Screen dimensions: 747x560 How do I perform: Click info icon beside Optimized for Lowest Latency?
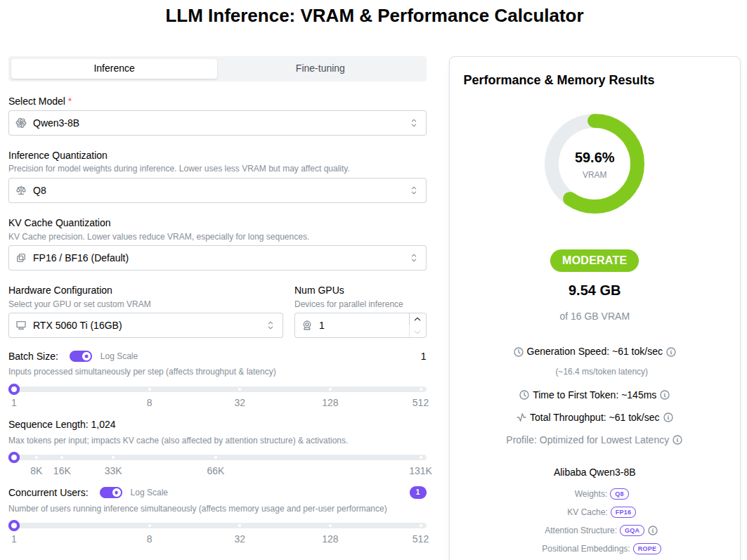[x=677, y=440]
